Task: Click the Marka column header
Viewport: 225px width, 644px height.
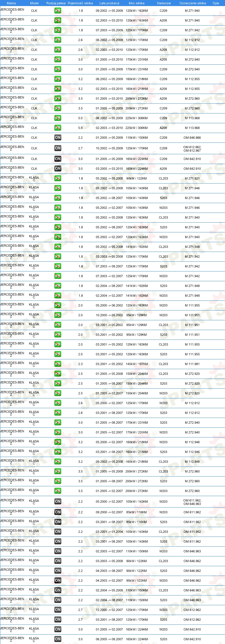Action: [11, 3]
